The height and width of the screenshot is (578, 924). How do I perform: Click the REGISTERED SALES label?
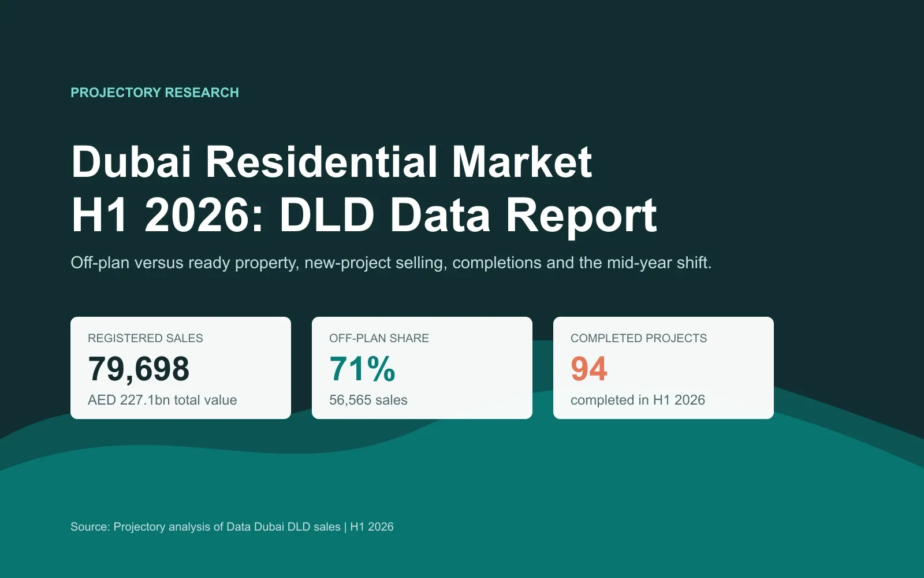tap(146, 338)
